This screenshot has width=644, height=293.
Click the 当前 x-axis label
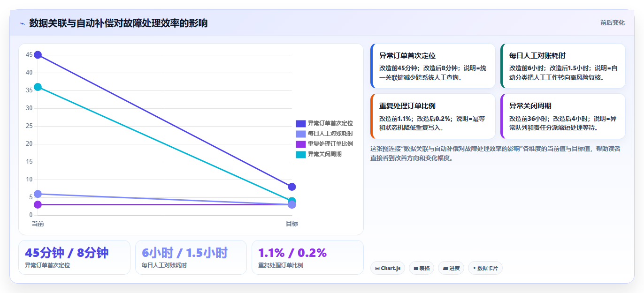(x=38, y=224)
